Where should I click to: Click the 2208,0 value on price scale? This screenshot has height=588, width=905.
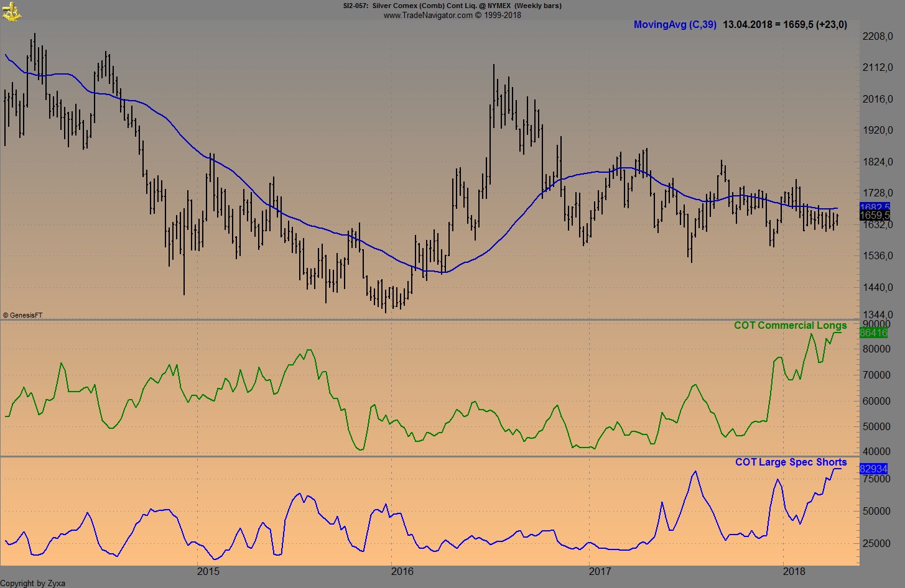(877, 37)
